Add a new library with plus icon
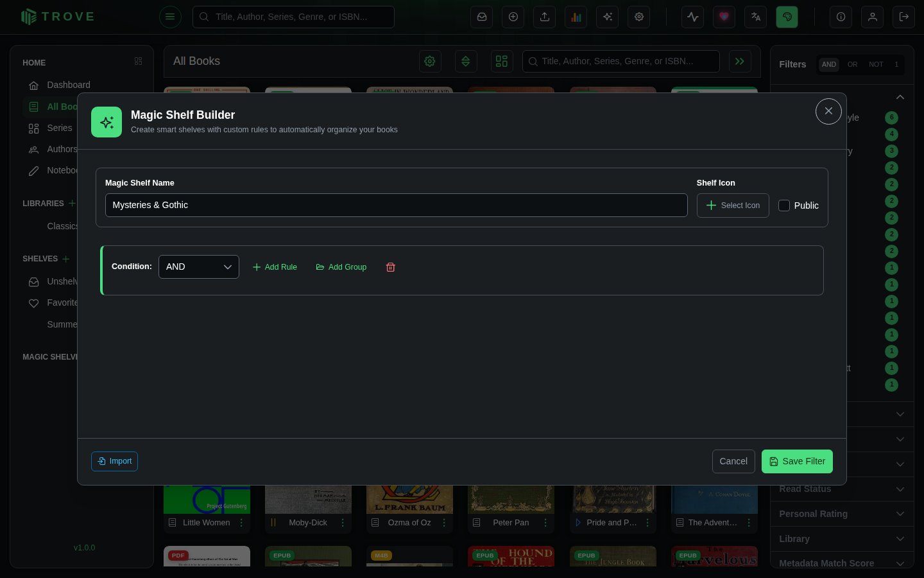The image size is (924, 578). [72, 203]
